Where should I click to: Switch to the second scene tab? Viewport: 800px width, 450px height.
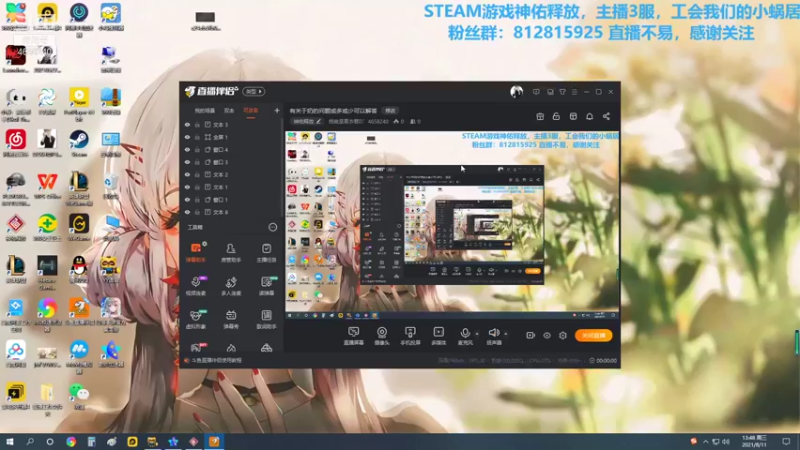pyautogui.click(x=229, y=110)
